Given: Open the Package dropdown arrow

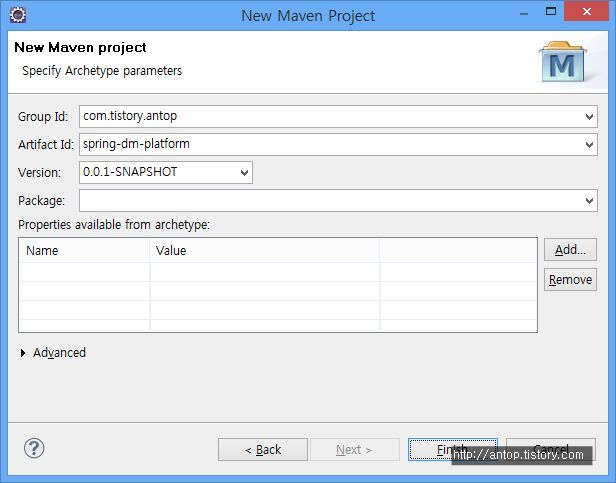Looking at the screenshot, I should [x=589, y=200].
